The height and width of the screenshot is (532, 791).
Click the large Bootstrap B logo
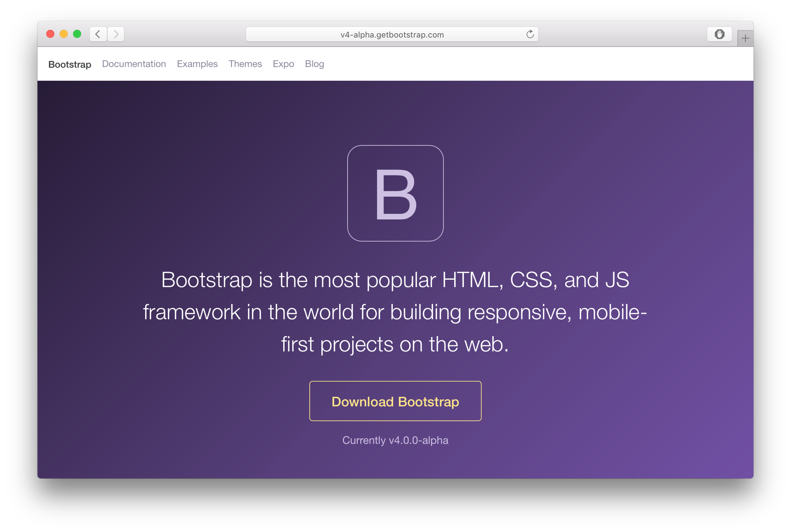tap(395, 193)
